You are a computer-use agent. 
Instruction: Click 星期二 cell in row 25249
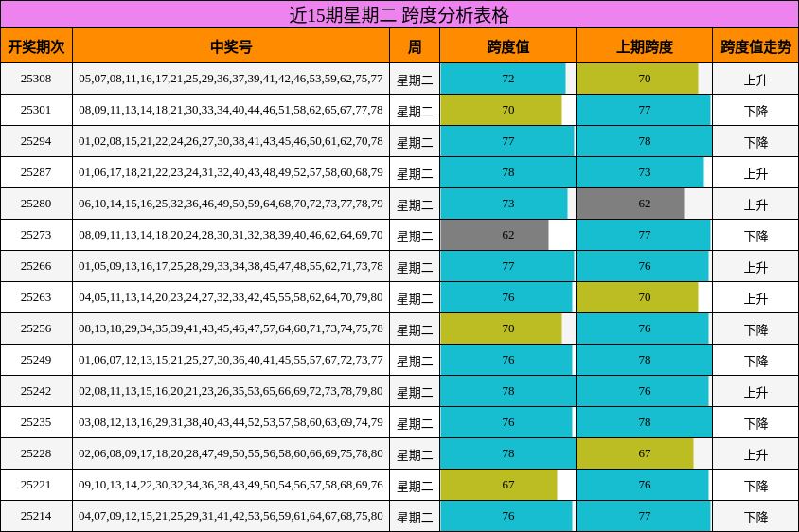coord(415,361)
